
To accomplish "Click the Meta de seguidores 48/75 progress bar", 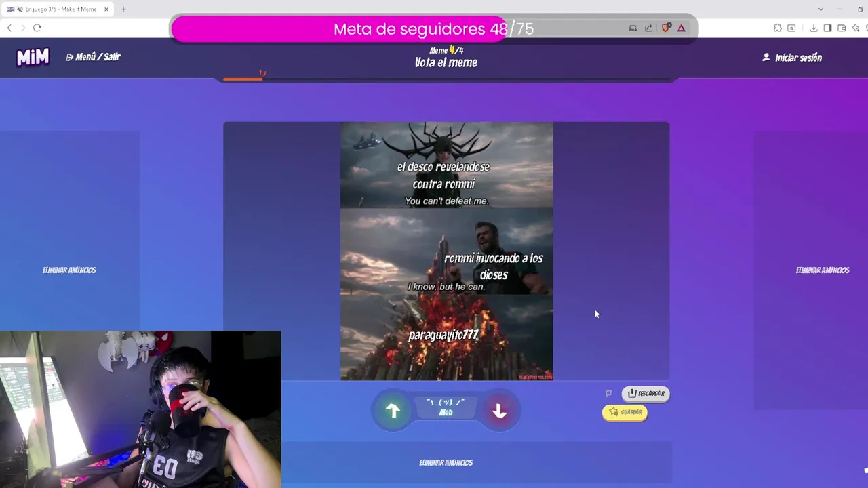I will 434,29.
